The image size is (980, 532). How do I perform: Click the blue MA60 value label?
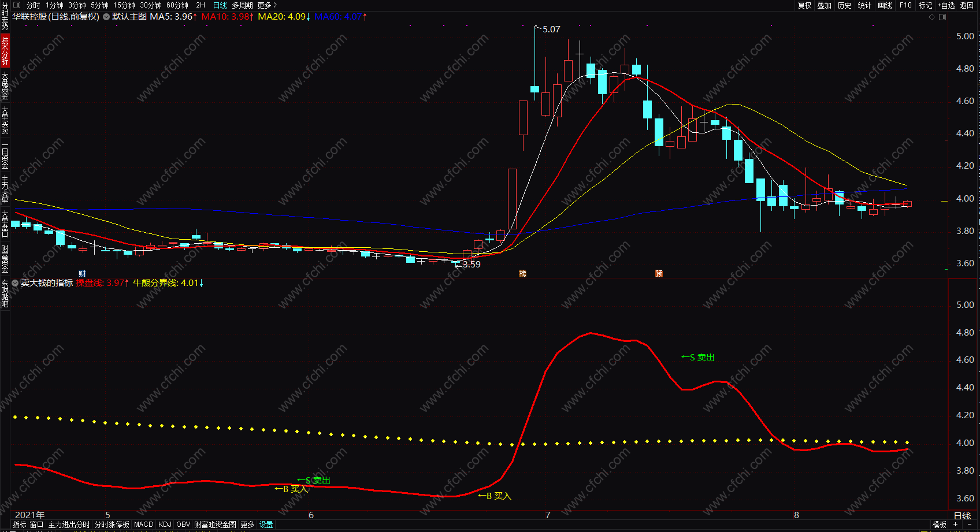(341, 17)
